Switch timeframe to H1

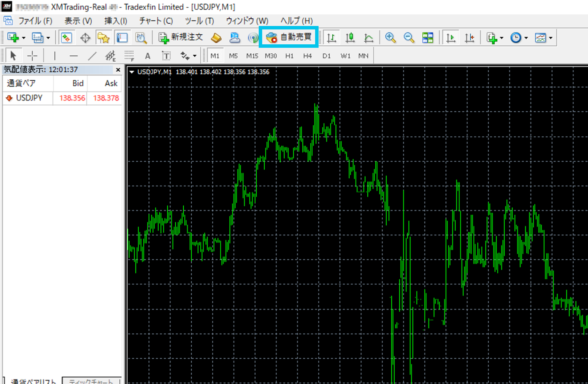click(289, 56)
